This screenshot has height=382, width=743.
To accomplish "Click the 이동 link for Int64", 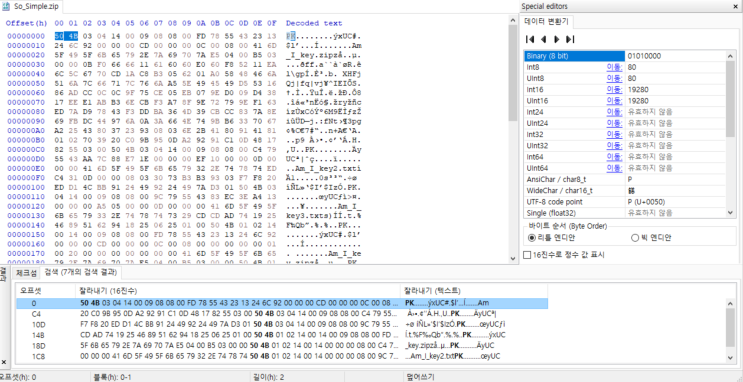I will (x=614, y=156).
